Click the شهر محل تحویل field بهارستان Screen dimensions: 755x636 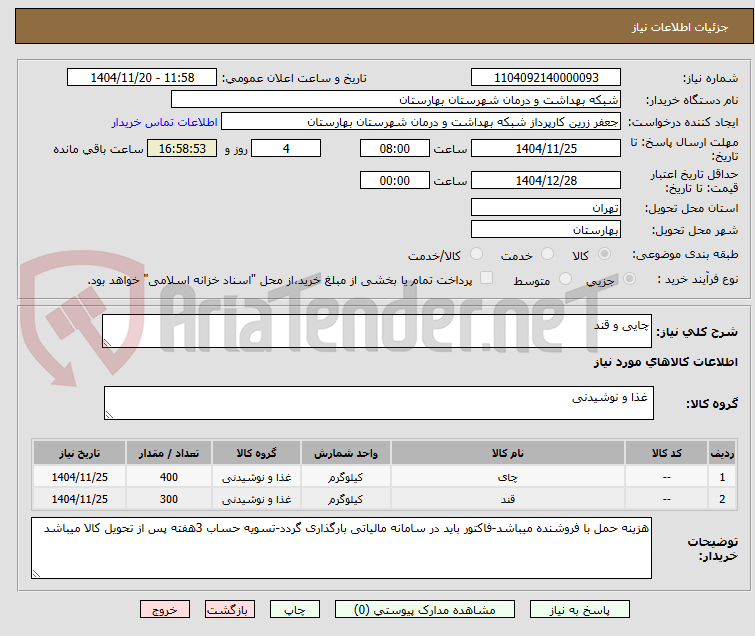point(546,230)
